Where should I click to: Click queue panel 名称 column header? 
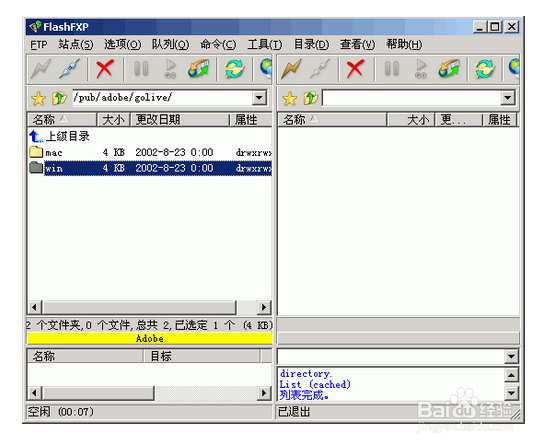[x=85, y=356]
